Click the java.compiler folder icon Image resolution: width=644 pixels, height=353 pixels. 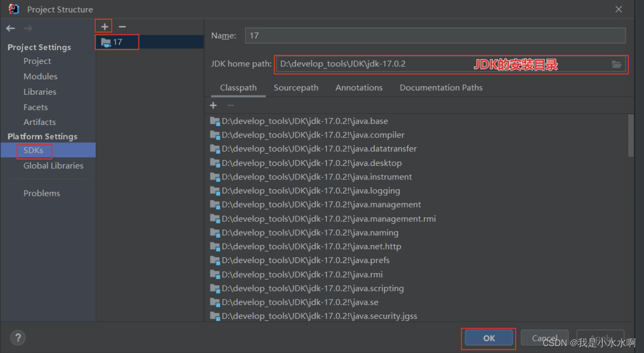pyautogui.click(x=215, y=135)
